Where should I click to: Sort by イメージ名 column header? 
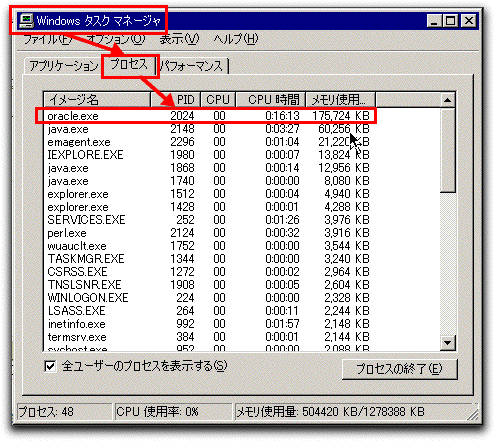[97, 100]
